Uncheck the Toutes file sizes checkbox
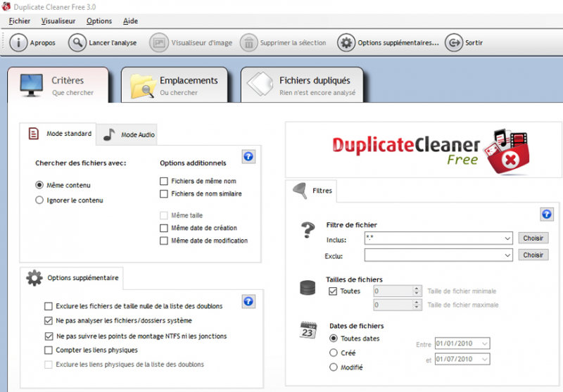Image resolution: width=563 pixels, height=392 pixels. pos(333,291)
